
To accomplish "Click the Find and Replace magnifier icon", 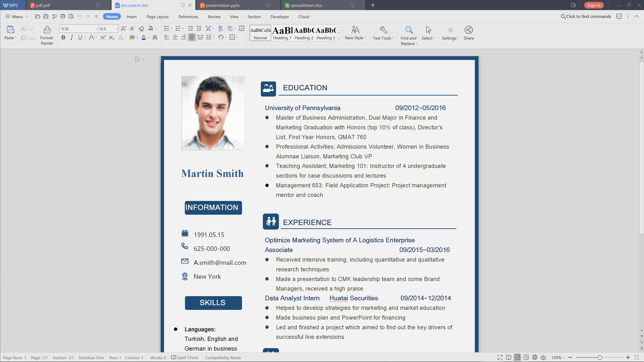I will (x=409, y=30).
